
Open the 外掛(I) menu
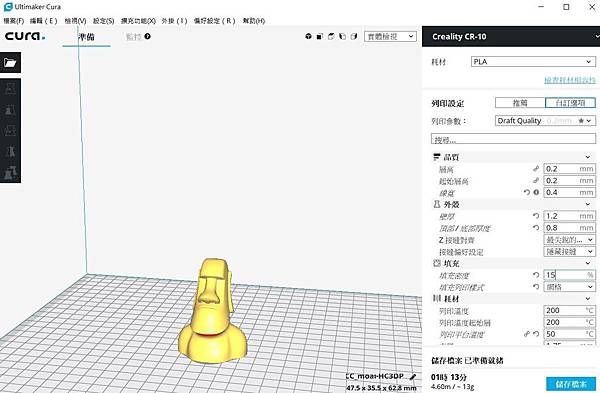tap(174, 21)
